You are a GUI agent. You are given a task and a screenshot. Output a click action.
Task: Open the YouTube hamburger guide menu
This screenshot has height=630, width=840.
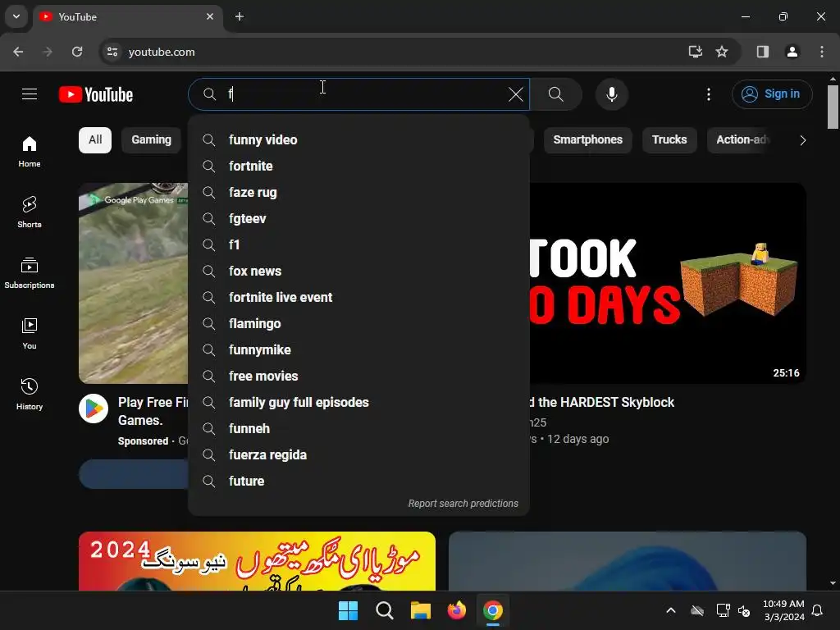click(x=30, y=94)
